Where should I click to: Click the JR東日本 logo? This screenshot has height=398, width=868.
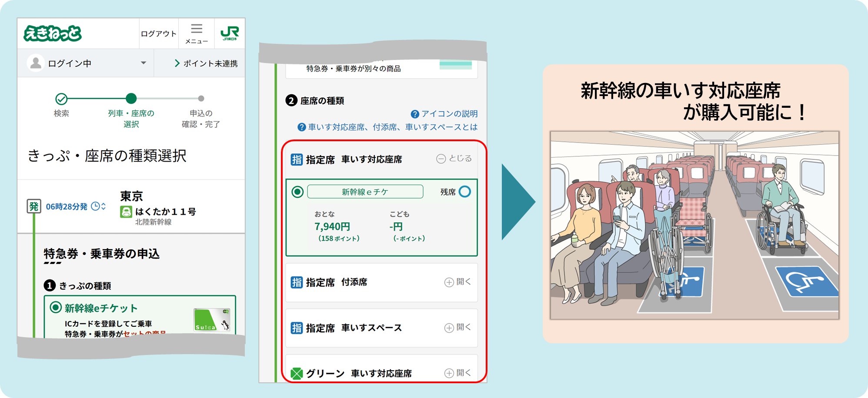(230, 33)
